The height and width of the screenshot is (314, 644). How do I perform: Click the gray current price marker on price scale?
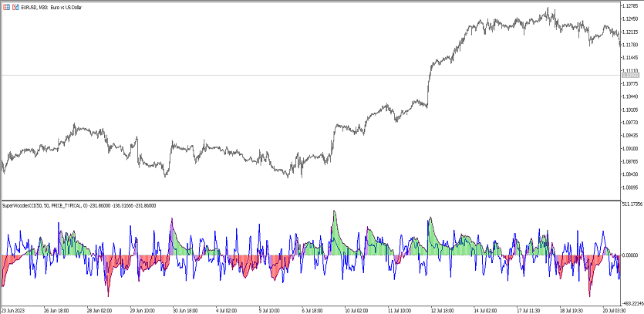click(631, 75)
